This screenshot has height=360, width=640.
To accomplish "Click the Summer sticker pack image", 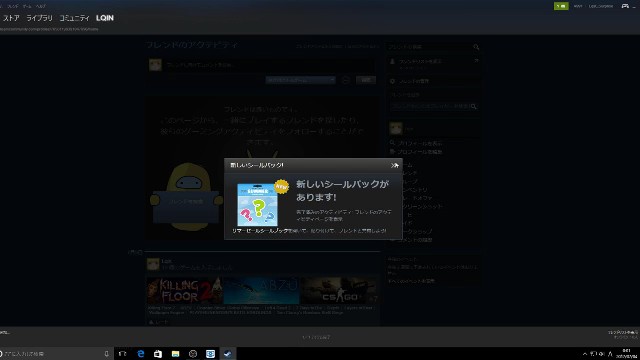I will point(258,205).
